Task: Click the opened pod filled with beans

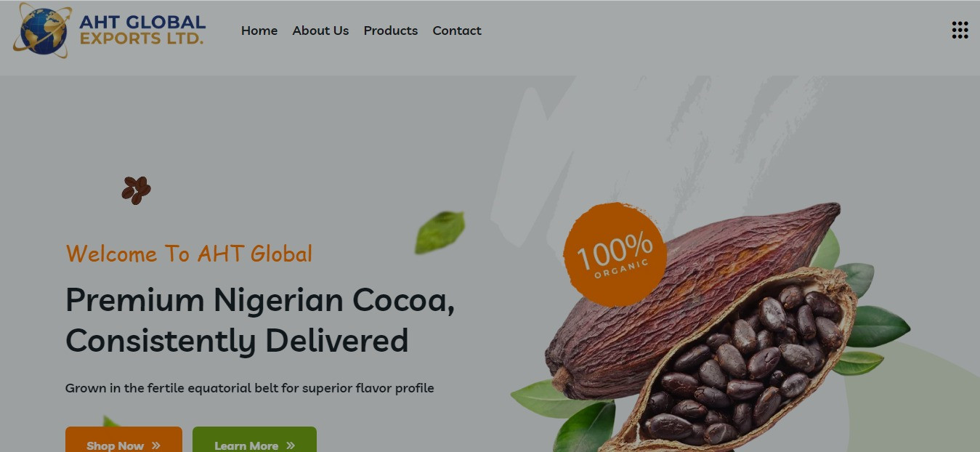Action: click(741, 360)
